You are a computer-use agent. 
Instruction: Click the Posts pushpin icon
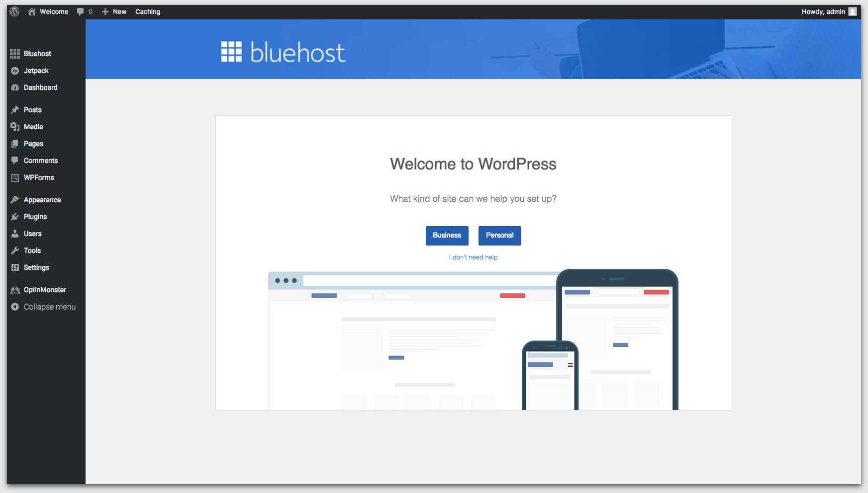point(15,110)
